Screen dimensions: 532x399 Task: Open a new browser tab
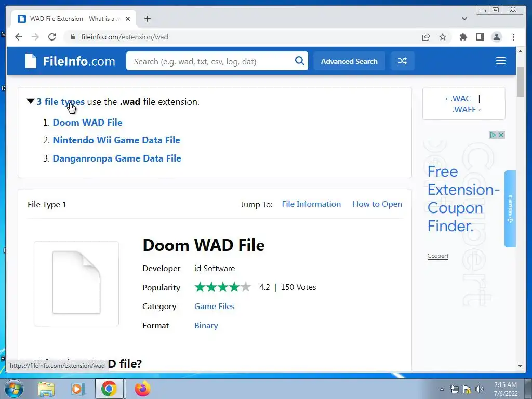point(147,19)
